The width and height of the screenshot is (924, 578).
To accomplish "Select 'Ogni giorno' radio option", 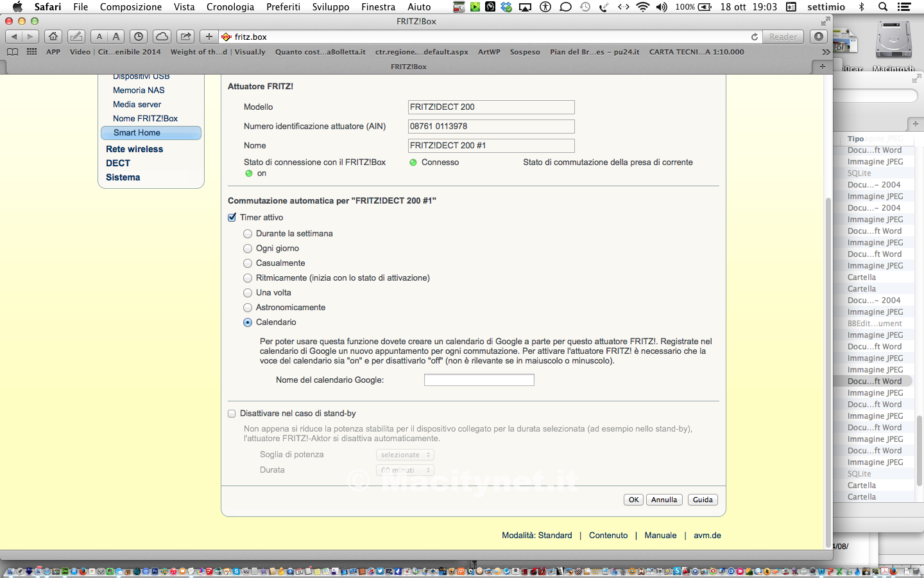I will [248, 249].
